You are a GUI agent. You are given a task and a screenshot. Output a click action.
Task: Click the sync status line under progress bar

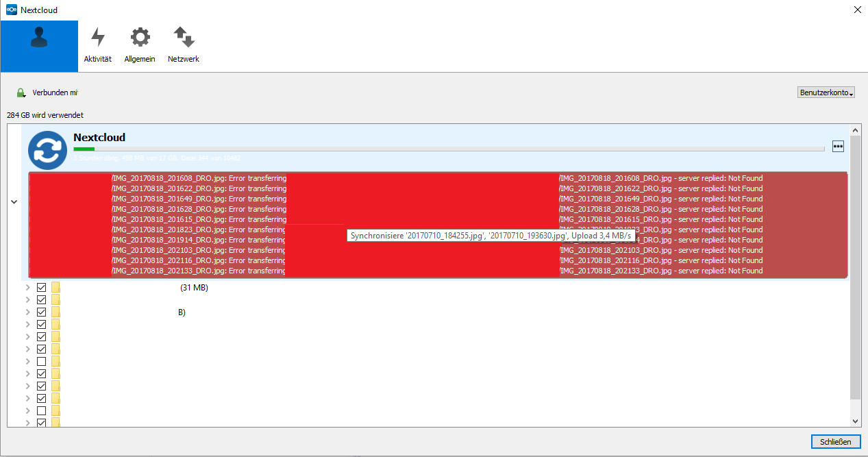click(157, 158)
